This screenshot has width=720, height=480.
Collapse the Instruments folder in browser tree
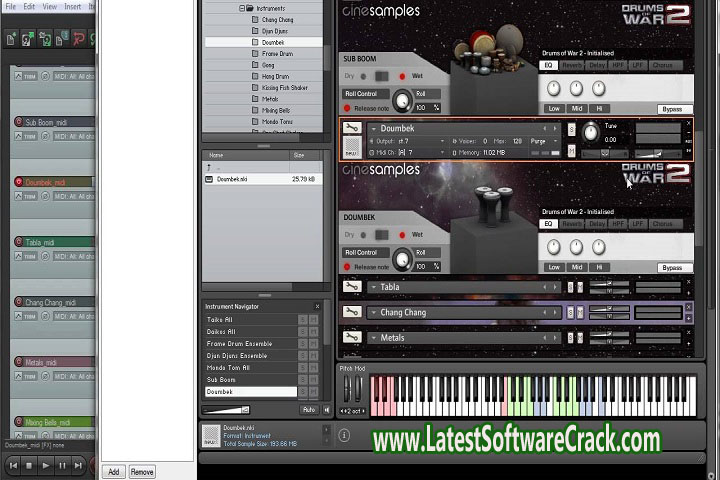pyautogui.click(x=242, y=8)
